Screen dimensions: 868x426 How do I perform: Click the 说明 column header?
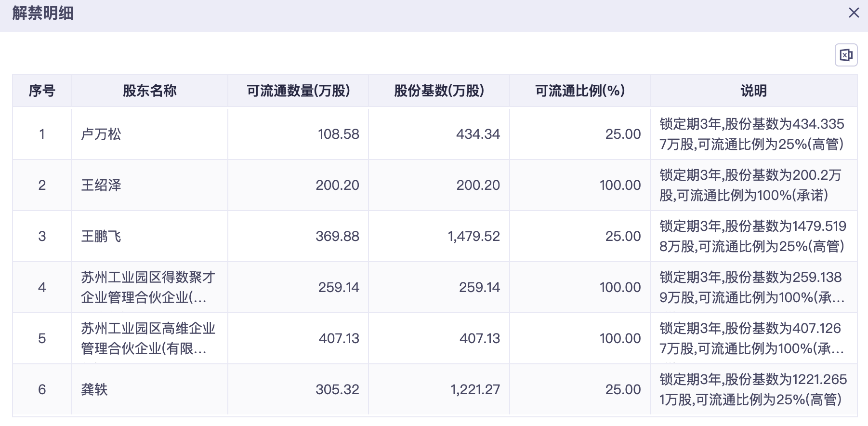coord(753,91)
